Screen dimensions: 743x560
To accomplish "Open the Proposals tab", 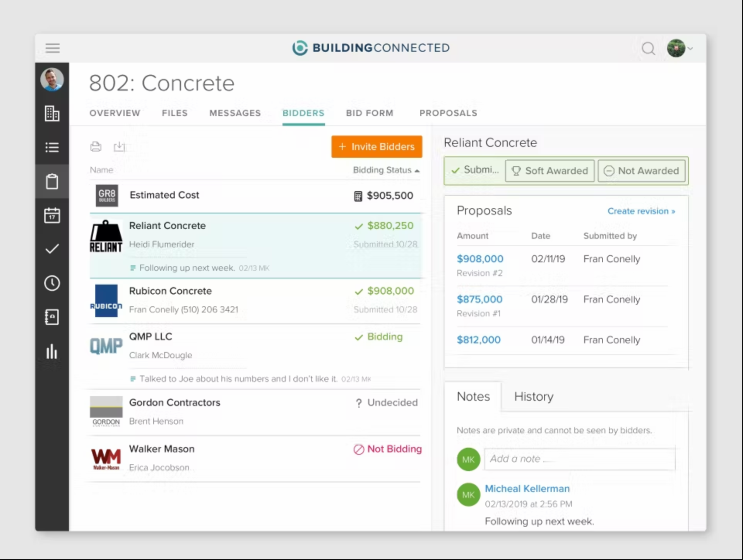I will [448, 113].
